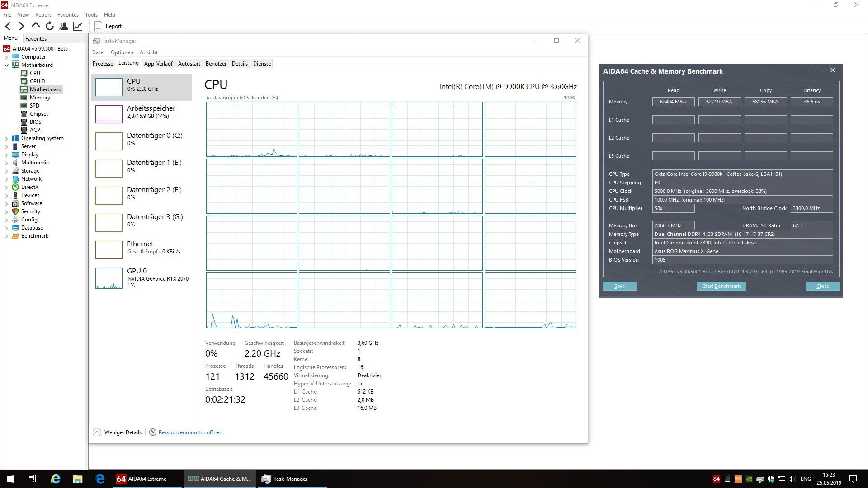868x488 pixels.
Task: Select SPD tree item
Action: click(x=34, y=105)
